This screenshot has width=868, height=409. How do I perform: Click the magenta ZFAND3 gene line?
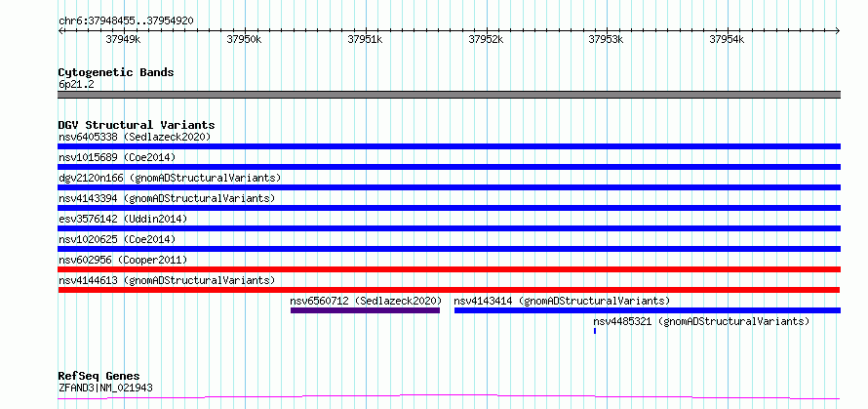tap(449, 396)
